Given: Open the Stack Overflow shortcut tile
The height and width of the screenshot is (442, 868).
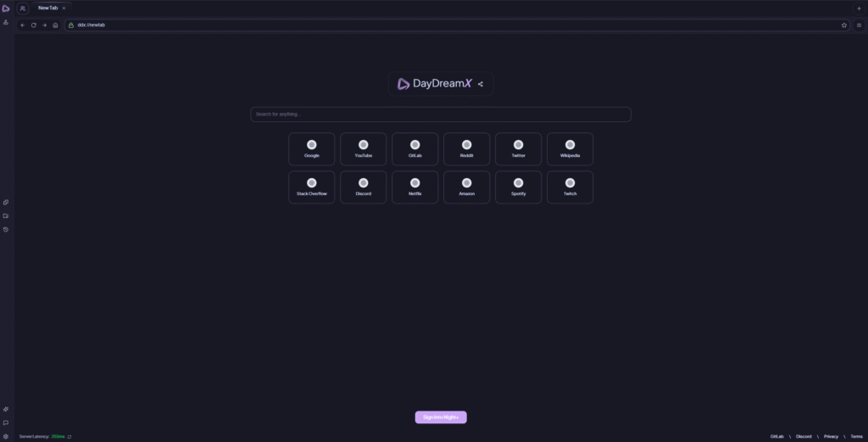Looking at the screenshot, I should click(311, 187).
